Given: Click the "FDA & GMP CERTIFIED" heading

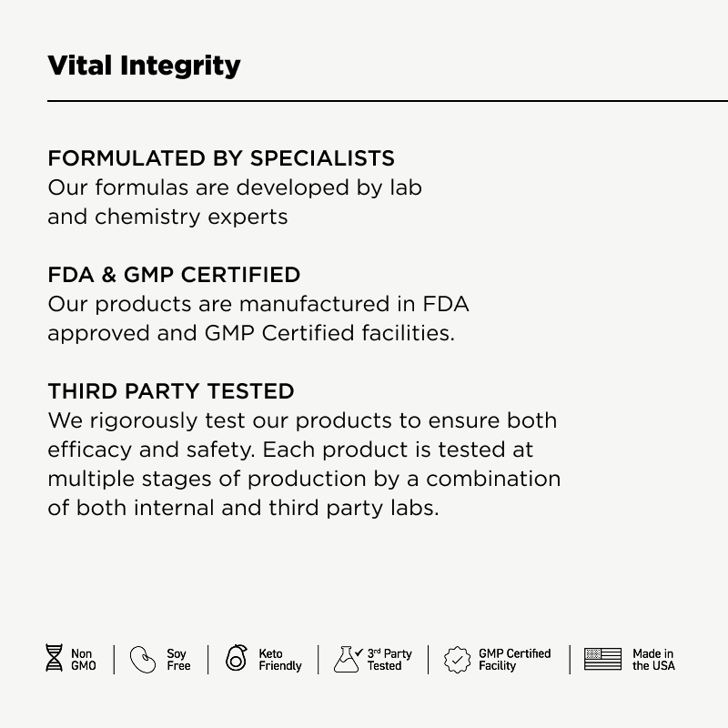Looking at the screenshot, I should pos(174,275).
